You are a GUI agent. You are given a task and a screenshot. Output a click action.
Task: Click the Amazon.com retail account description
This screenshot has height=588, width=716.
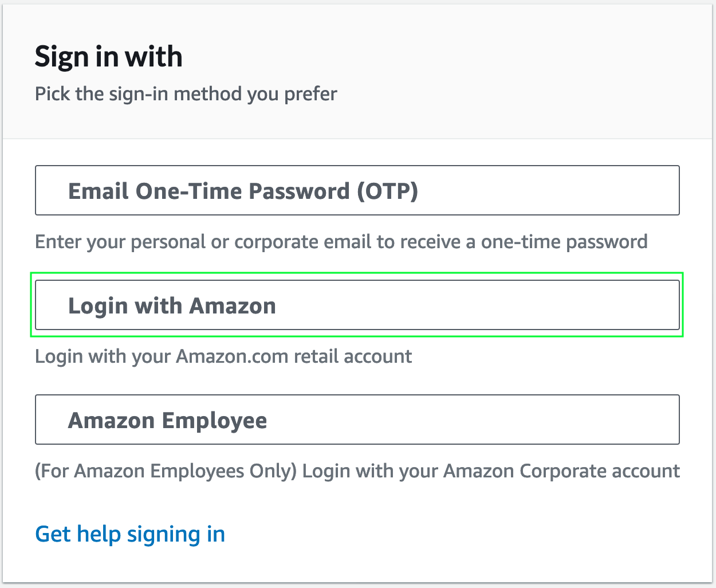pyautogui.click(x=223, y=356)
